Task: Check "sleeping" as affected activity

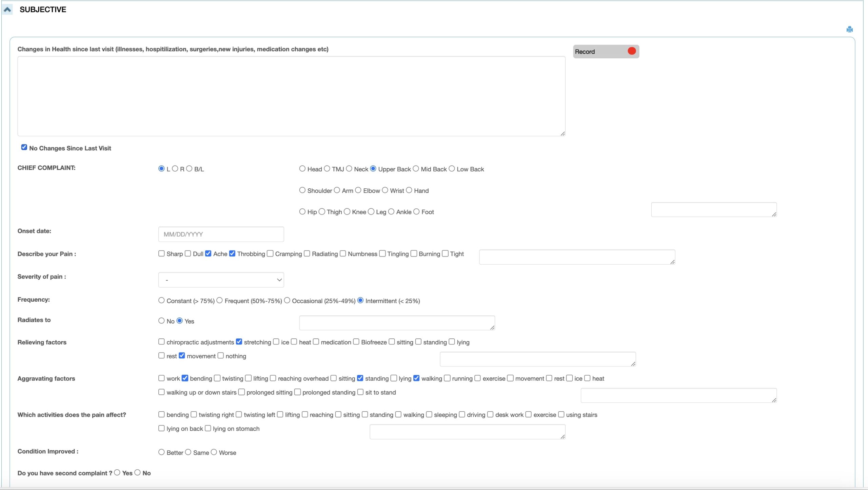Action: click(429, 414)
